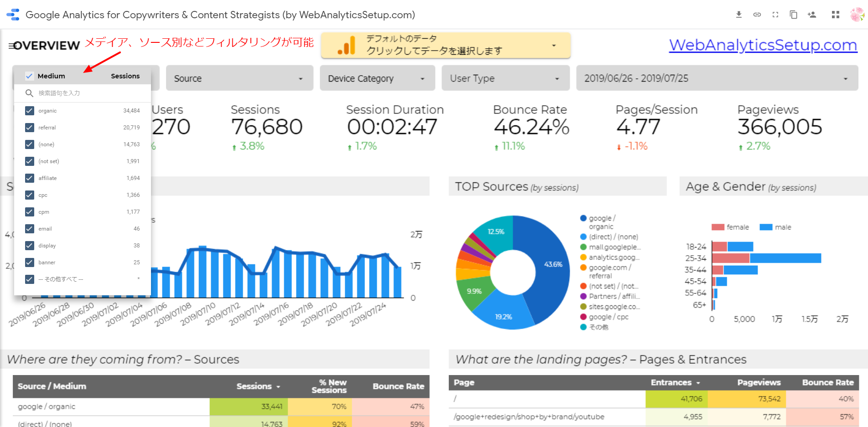Uncheck the cpc medium checkbox
Viewport: 868px width, 427px height.
30,195
